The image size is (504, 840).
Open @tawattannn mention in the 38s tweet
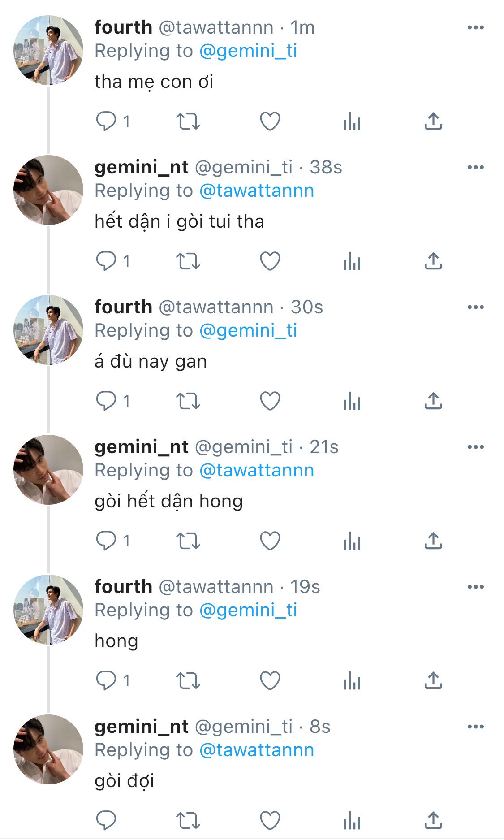click(256, 191)
